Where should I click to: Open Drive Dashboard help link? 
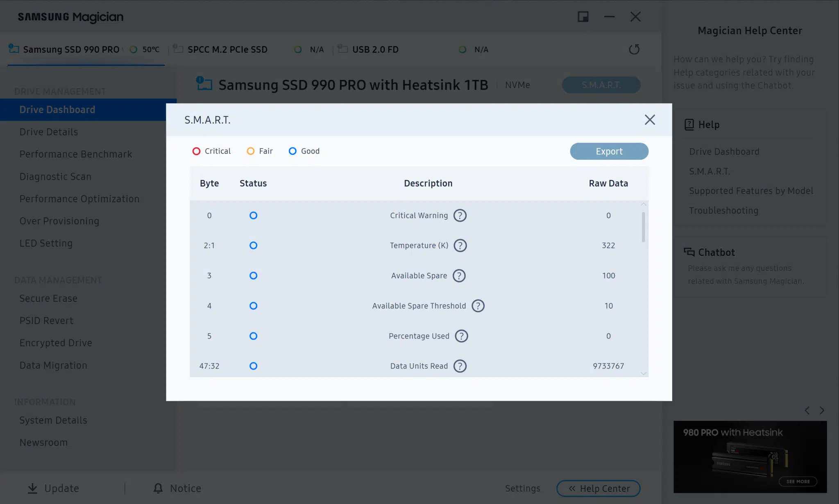[x=724, y=151]
